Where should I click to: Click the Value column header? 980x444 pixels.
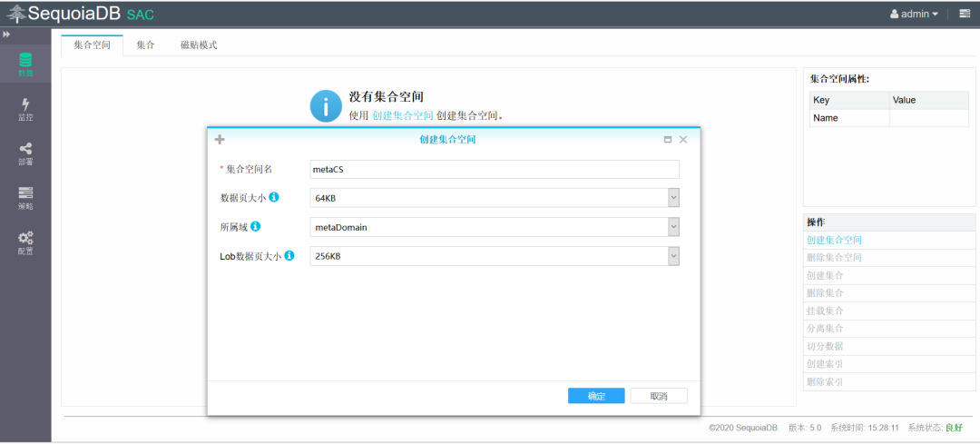pyautogui.click(x=929, y=100)
